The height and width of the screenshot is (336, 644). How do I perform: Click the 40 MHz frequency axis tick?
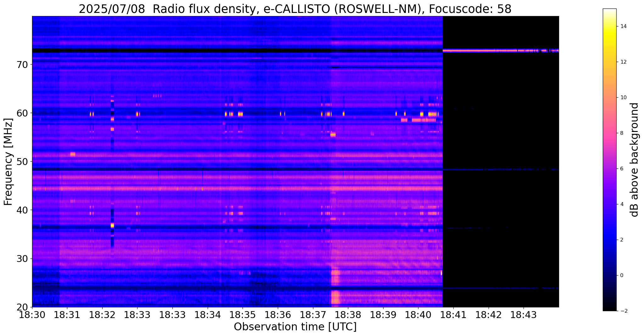tap(23, 210)
